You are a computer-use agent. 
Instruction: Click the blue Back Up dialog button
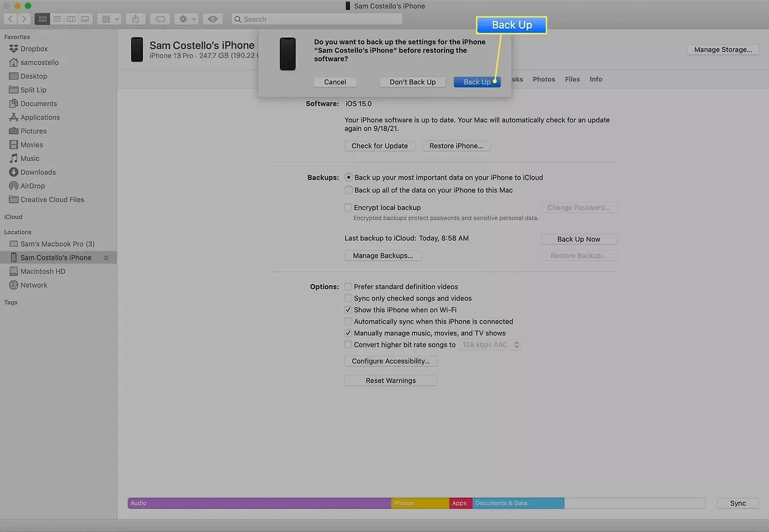pos(477,82)
